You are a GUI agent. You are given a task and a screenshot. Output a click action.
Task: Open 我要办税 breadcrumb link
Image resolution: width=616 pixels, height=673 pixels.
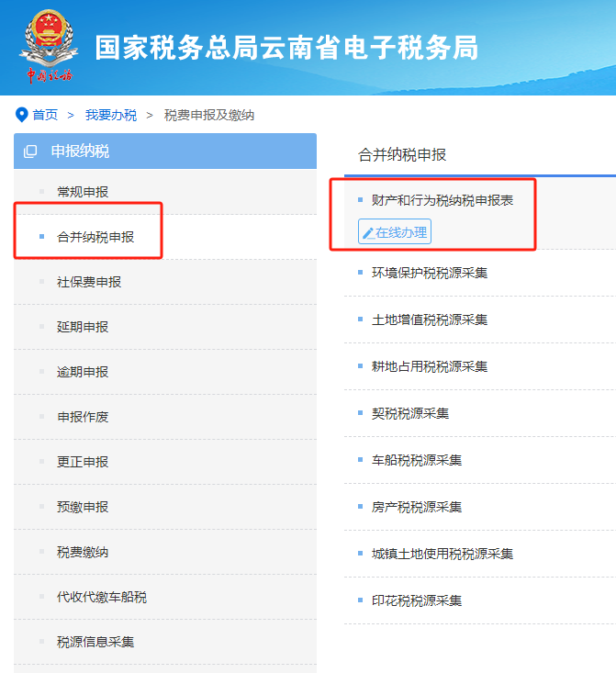[x=111, y=115]
